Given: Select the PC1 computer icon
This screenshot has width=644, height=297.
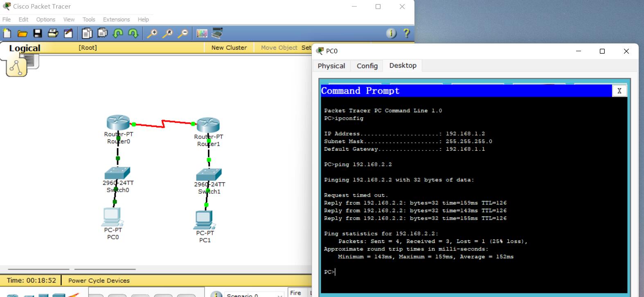Looking at the screenshot, I should point(204,220).
